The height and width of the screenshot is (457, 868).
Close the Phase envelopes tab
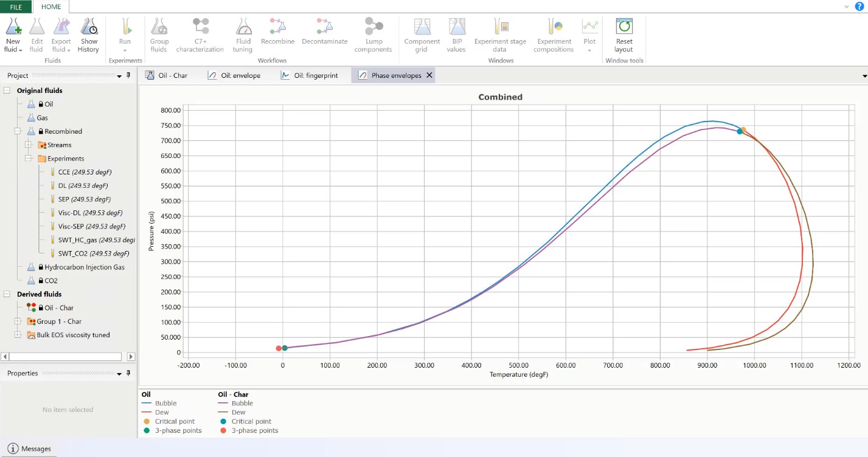[x=429, y=75]
